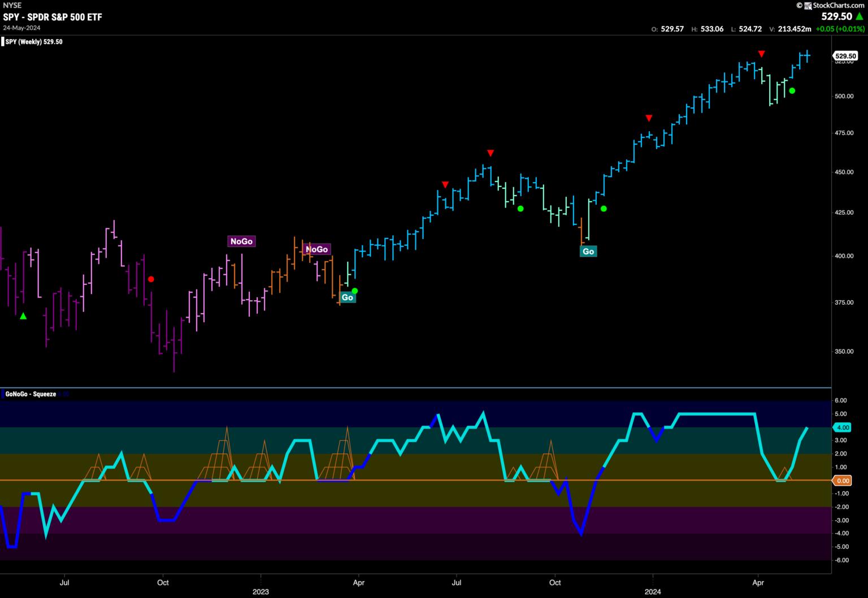Click the Go label near April 2023
The width and height of the screenshot is (868, 598).
click(x=347, y=297)
